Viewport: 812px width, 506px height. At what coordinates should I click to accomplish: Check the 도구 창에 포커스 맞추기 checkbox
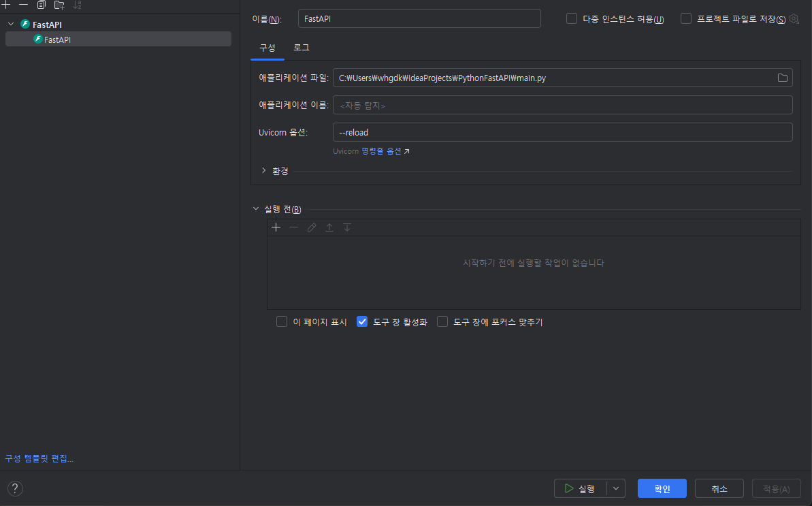(x=442, y=321)
